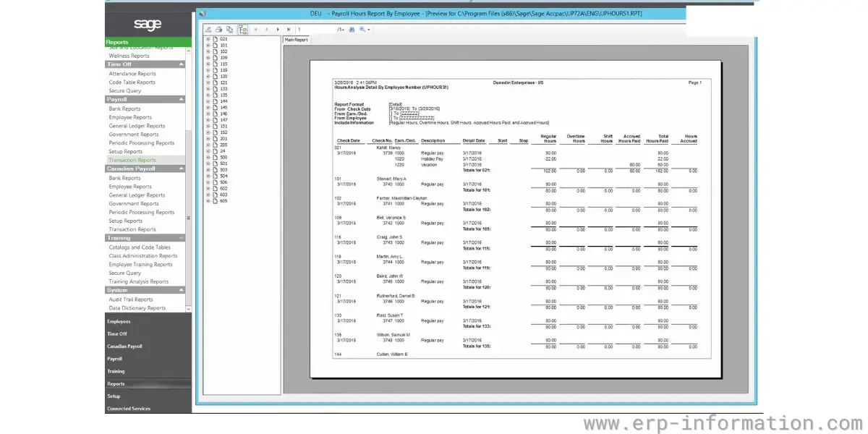The image size is (868, 434).
Task: Switch to the Main Report tab
Action: 296,40
